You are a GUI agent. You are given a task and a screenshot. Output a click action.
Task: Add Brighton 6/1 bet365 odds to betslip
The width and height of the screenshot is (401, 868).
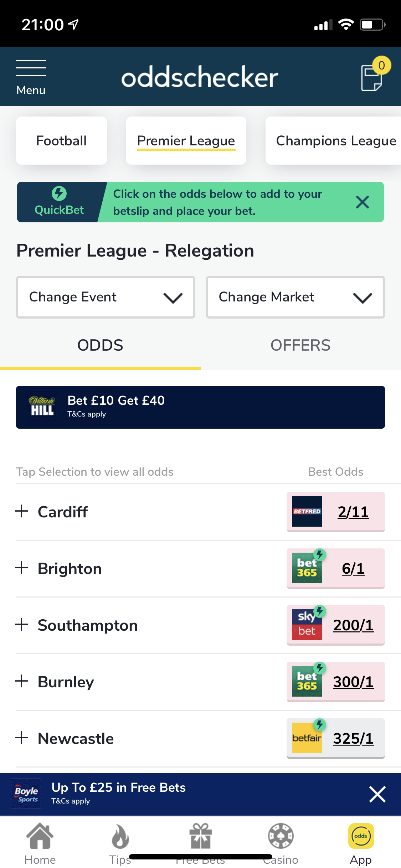pos(335,568)
